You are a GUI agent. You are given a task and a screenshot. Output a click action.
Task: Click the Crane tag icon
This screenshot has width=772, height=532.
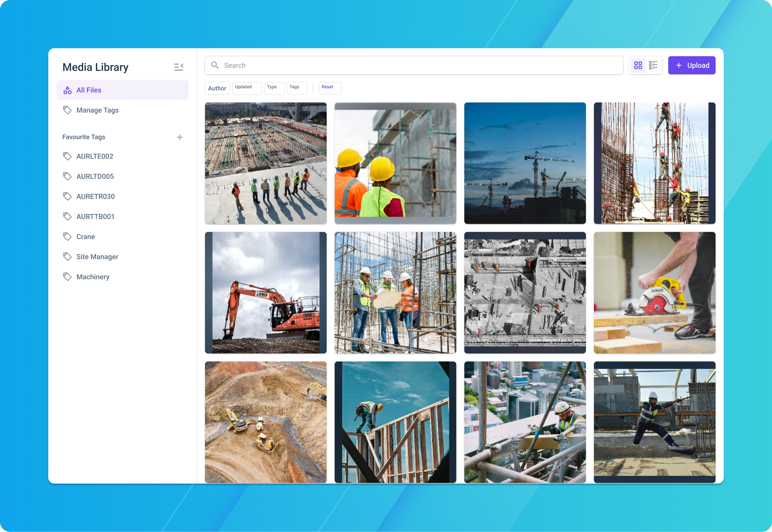(x=67, y=237)
